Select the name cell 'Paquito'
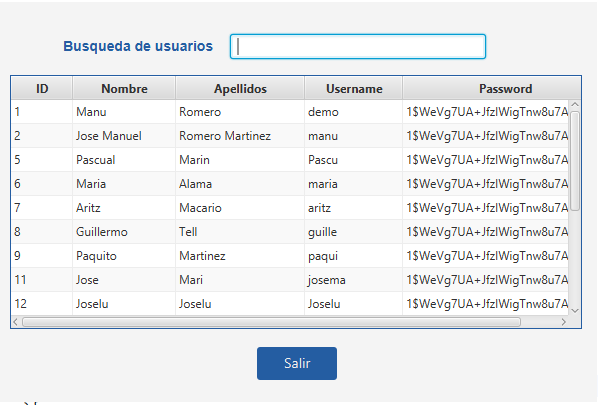 (x=124, y=256)
